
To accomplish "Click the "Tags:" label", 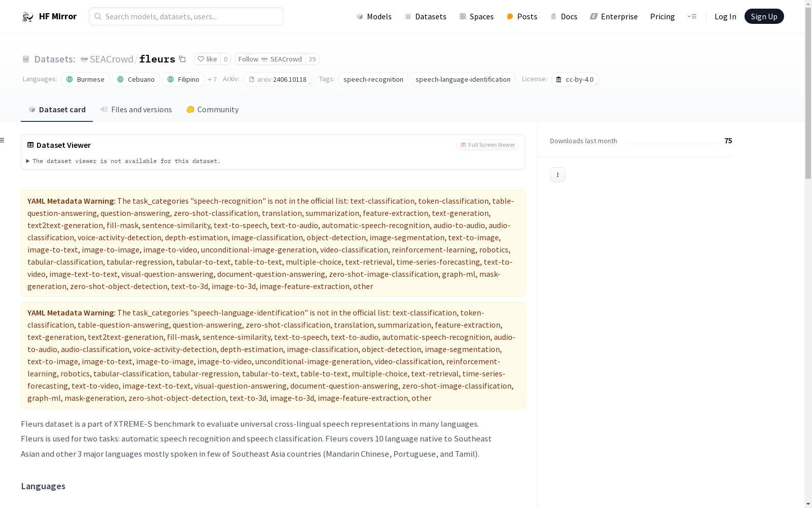I will [x=327, y=79].
